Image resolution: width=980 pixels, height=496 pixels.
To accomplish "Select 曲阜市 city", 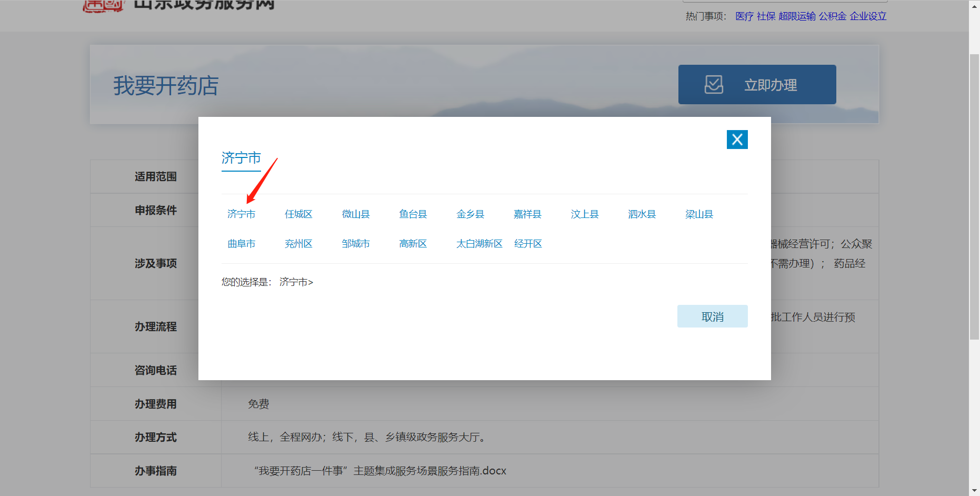I will [x=241, y=244].
